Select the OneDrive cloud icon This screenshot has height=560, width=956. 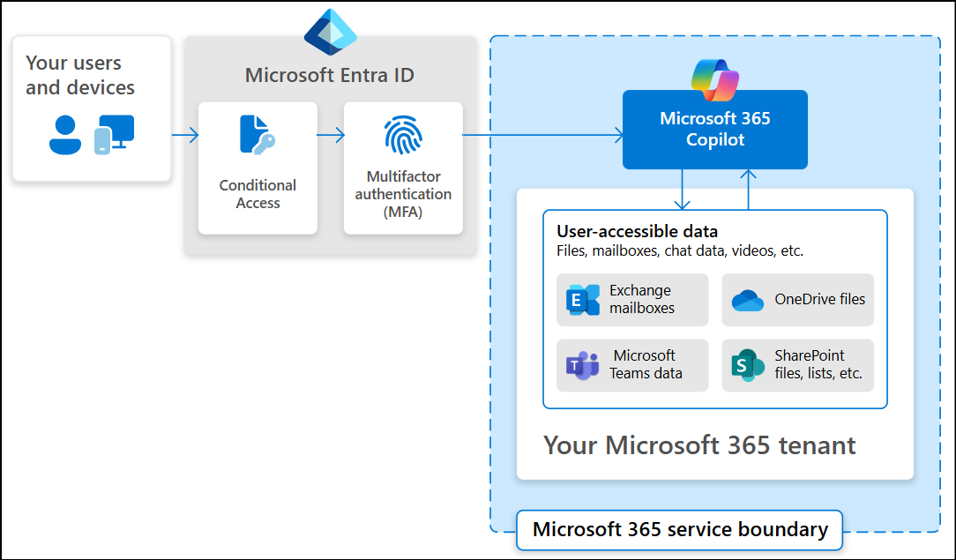pyautogui.click(x=749, y=300)
